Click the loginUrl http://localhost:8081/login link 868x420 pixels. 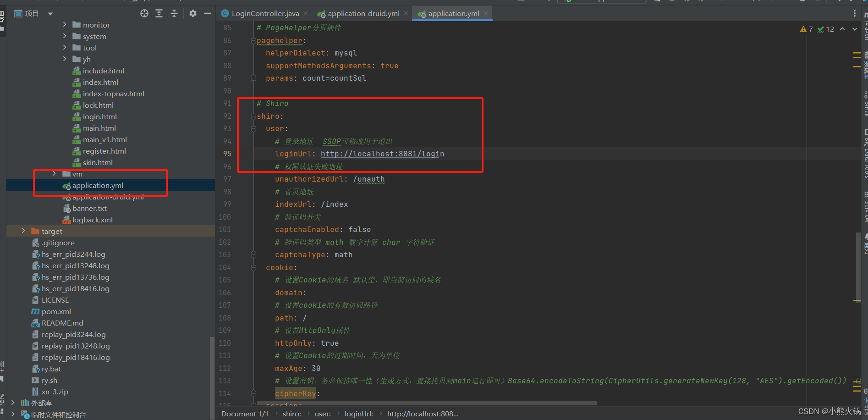coord(382,154)
